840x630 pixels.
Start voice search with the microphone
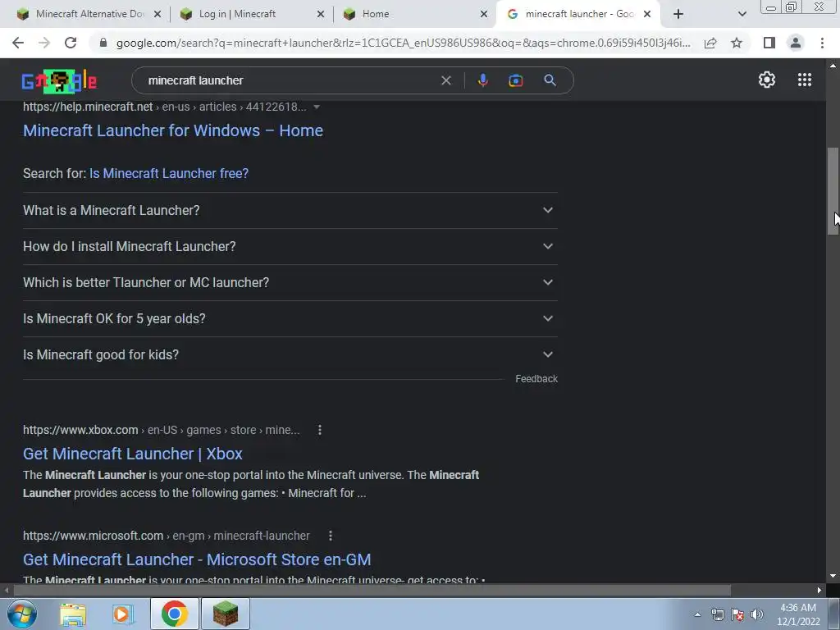point(482,80)
